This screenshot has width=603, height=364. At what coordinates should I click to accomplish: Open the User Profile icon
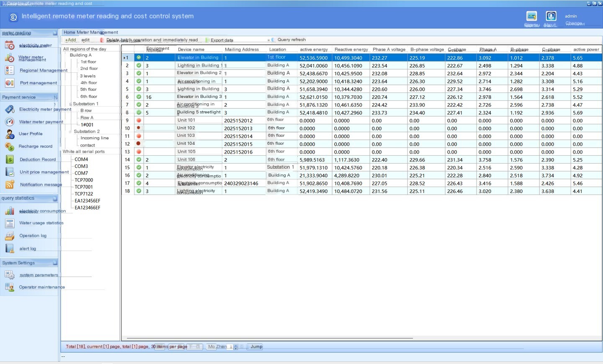pyautogui.click(x=9, y=134)
